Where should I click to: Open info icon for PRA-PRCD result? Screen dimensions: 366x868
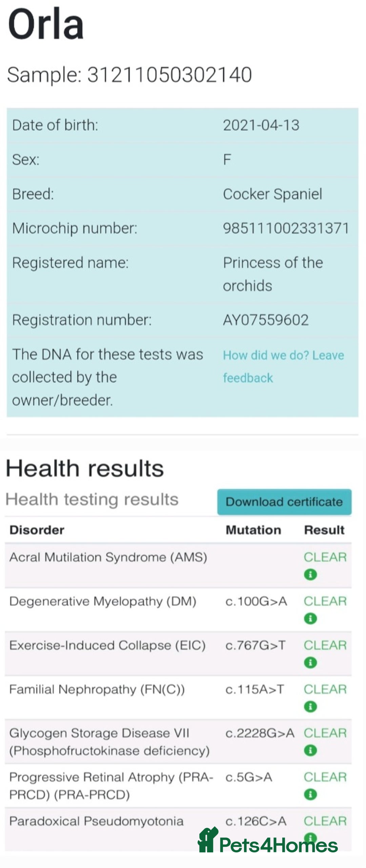310,794
